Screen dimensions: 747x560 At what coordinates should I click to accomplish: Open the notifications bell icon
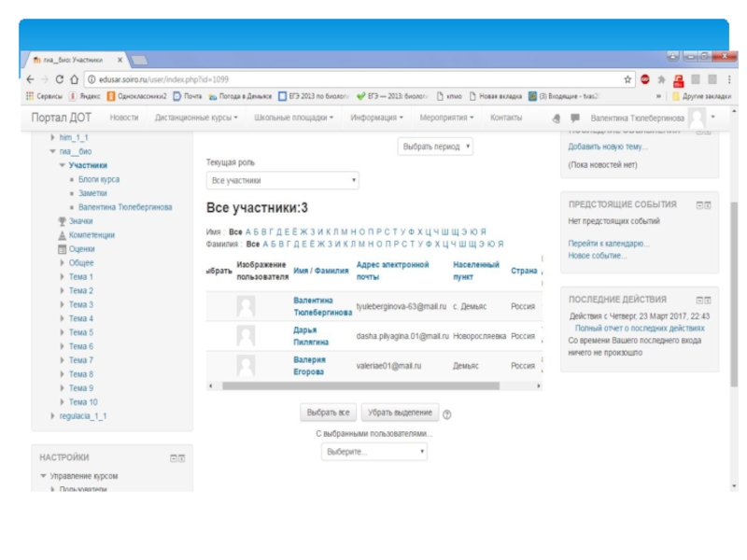coord(557,119)
